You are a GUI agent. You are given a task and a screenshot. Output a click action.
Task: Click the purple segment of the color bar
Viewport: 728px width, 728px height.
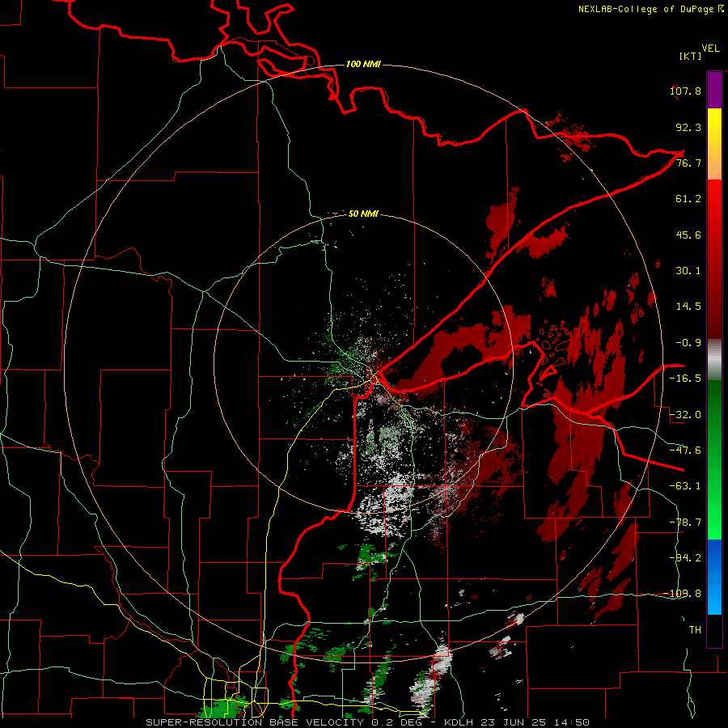tap(714, 91)
